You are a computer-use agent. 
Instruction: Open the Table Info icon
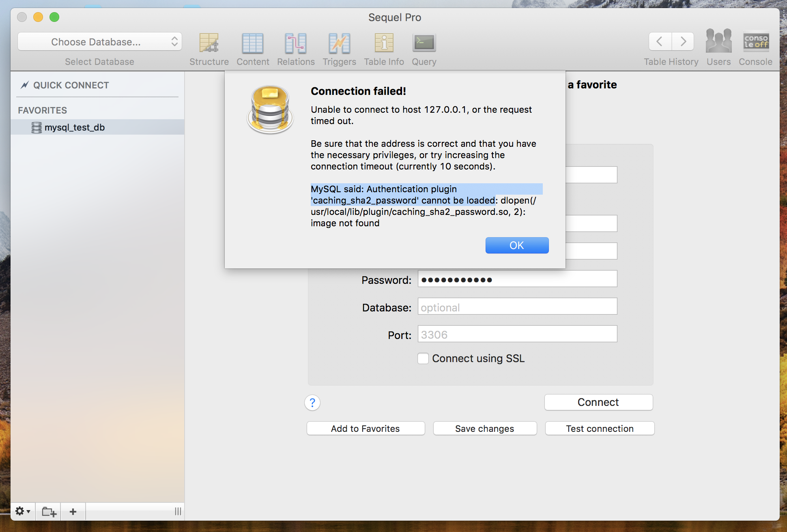point(384,43)
